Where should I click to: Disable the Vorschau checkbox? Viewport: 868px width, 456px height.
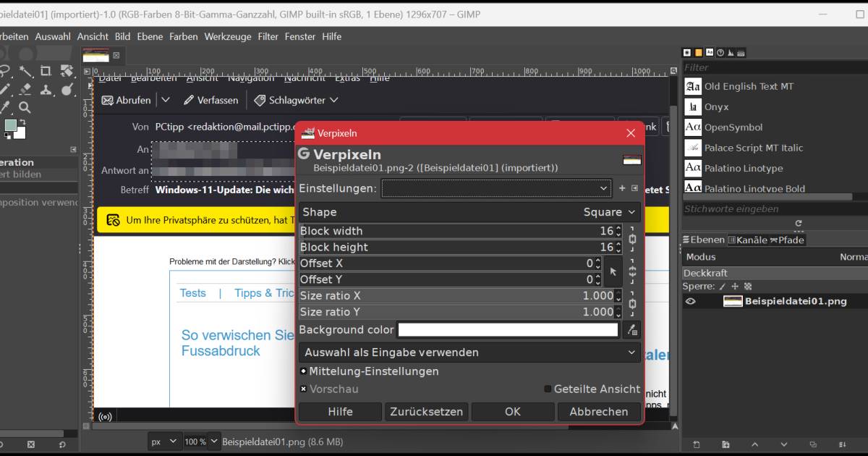(304, 389)
